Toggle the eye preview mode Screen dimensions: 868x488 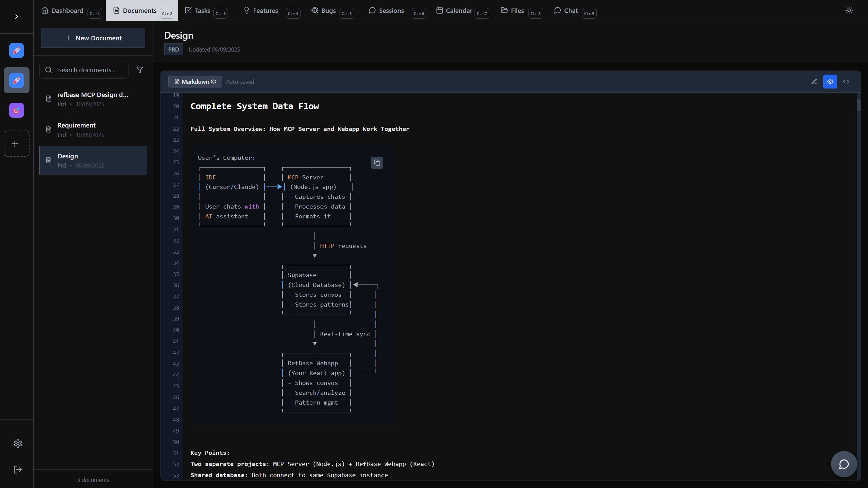(830, 82)
